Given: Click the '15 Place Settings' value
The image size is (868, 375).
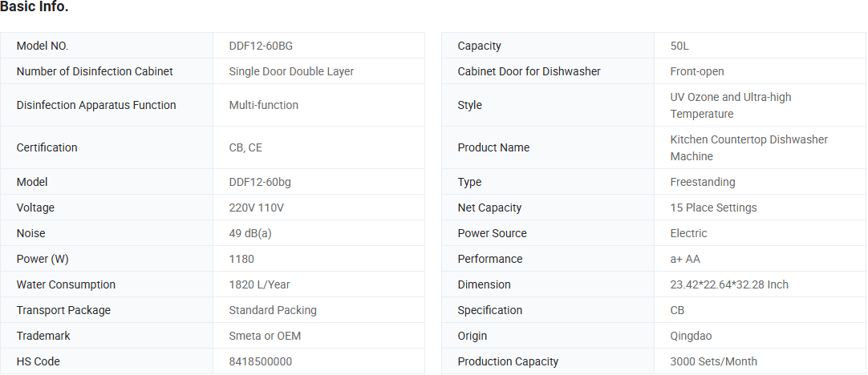Looking at the screenshot, I should pyautogui.click(x=713, y=208).
